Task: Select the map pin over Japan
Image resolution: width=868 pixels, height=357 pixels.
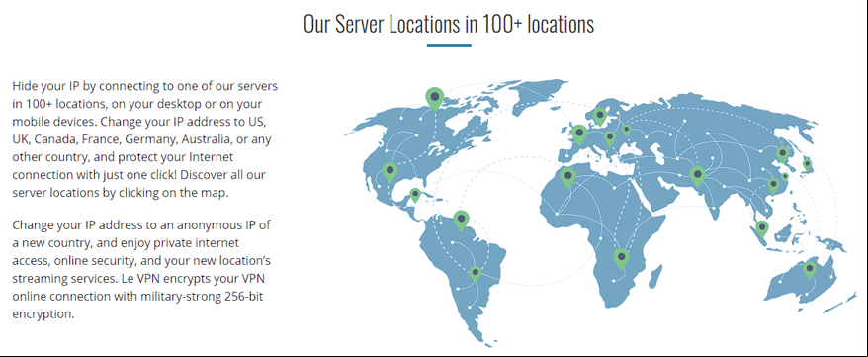Action: coord(807,164)
